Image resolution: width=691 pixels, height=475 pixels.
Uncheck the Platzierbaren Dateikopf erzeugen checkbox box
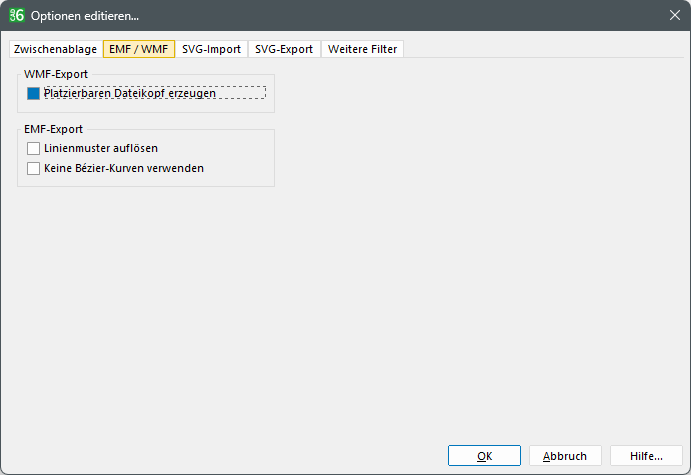(34, 93)
